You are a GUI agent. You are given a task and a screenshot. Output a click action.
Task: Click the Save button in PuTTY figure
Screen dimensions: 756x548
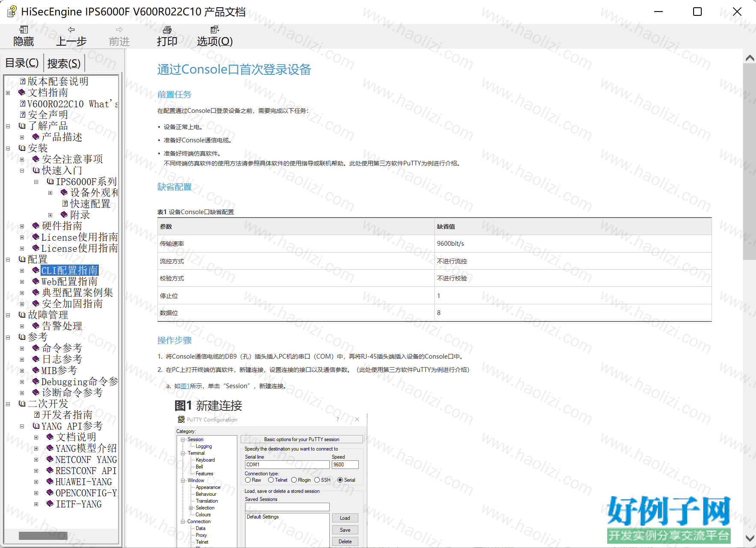345,530
